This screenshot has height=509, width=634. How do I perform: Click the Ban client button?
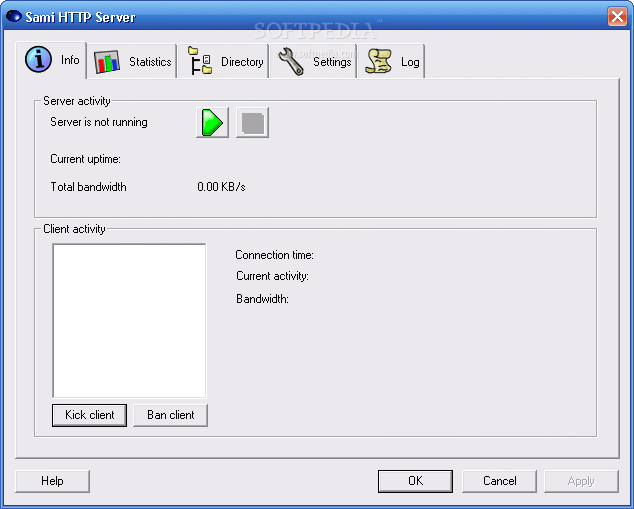[x=170, y=415]
